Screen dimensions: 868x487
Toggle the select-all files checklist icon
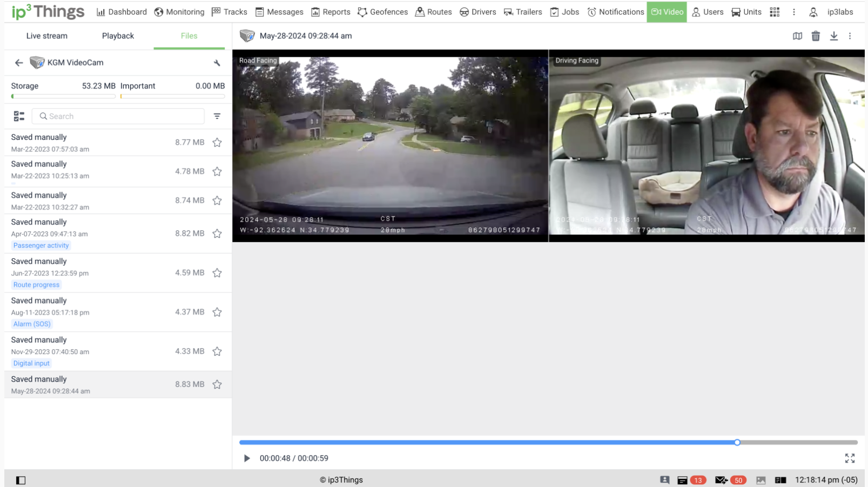[x=19, y=116]
